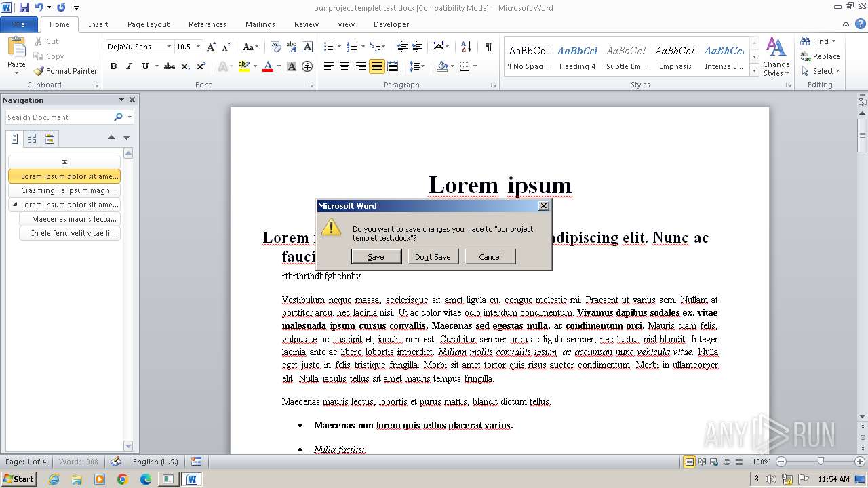Click the Text Effects icon
The height and width of the screenshot is (488, 868).
click(222, 66)
